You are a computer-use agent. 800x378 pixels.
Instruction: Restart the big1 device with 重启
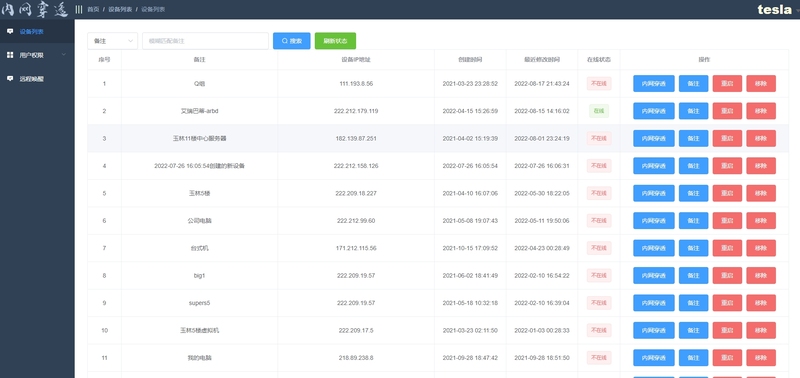pyautogui.click(x=727, y=275)
